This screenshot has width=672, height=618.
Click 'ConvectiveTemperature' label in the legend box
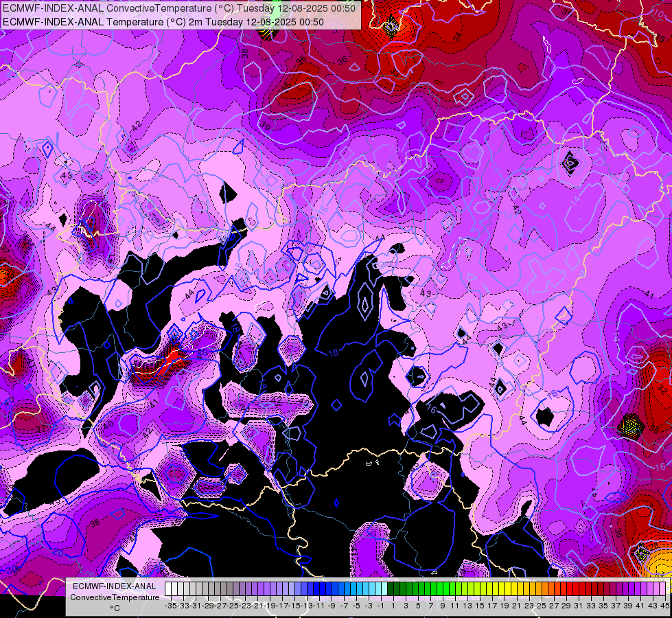[115, 597]
